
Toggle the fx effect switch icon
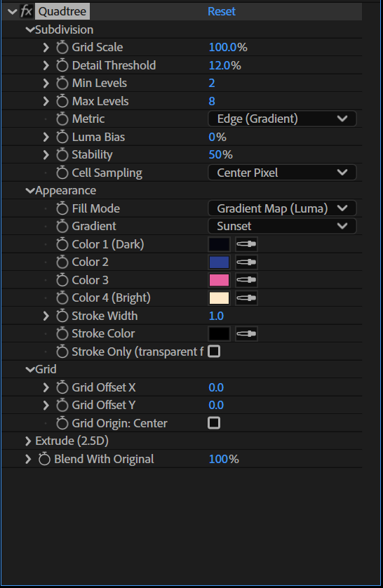[26, 11]
